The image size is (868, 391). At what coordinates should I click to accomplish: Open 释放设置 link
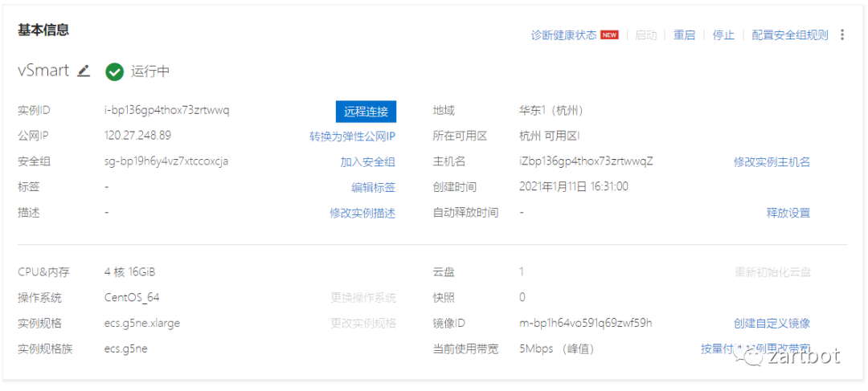(788, 213)
